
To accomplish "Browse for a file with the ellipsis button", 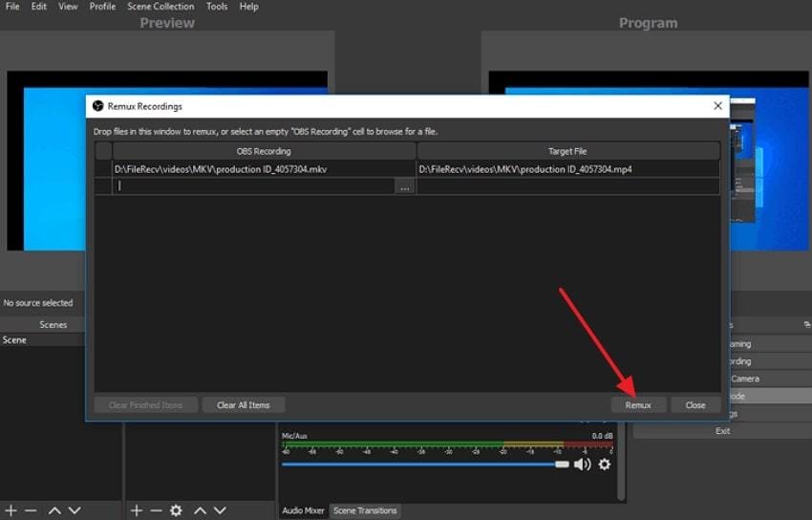I will (x=404, y=186).
